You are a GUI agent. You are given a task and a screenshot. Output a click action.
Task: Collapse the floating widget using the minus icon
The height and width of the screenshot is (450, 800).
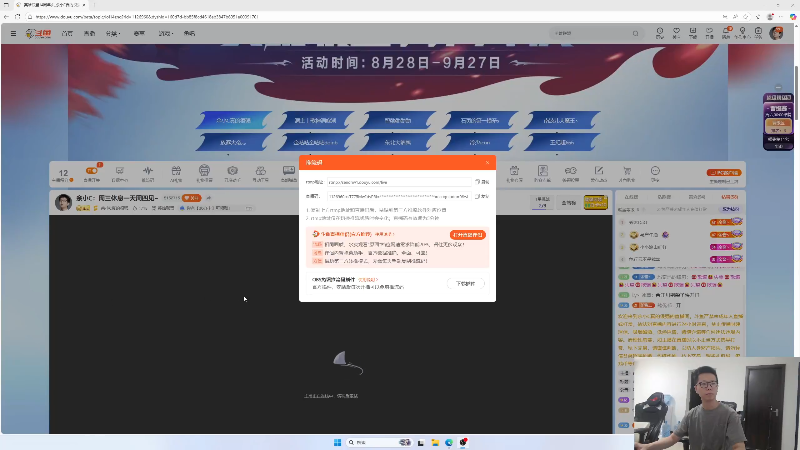click(x=778, y=87)
